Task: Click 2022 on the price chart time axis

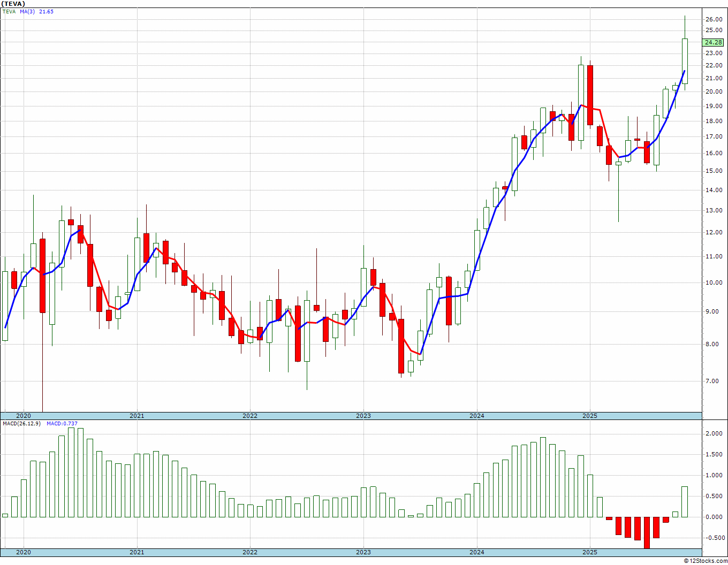Action: (250, 416)
